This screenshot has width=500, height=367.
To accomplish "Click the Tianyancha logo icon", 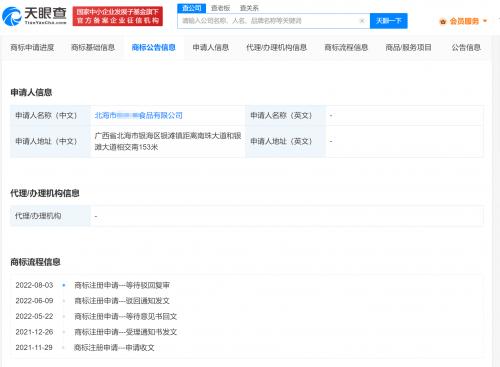I will (12, 16).
